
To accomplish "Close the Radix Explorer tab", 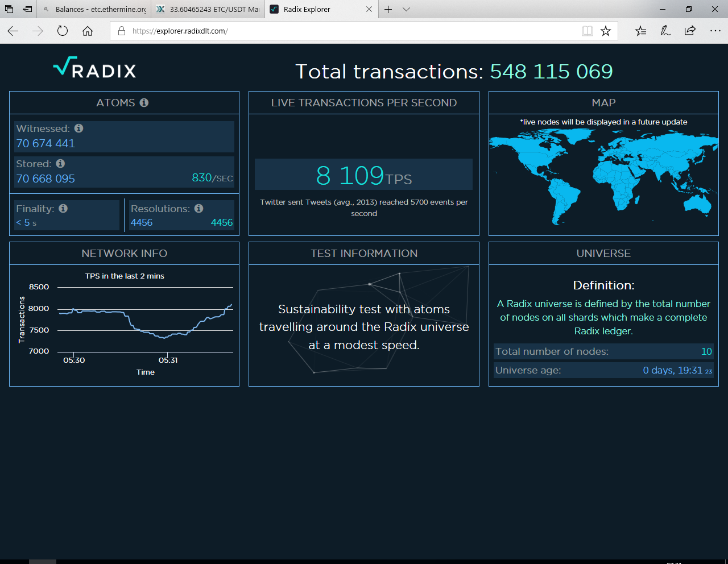I will (x=369, y=9).
